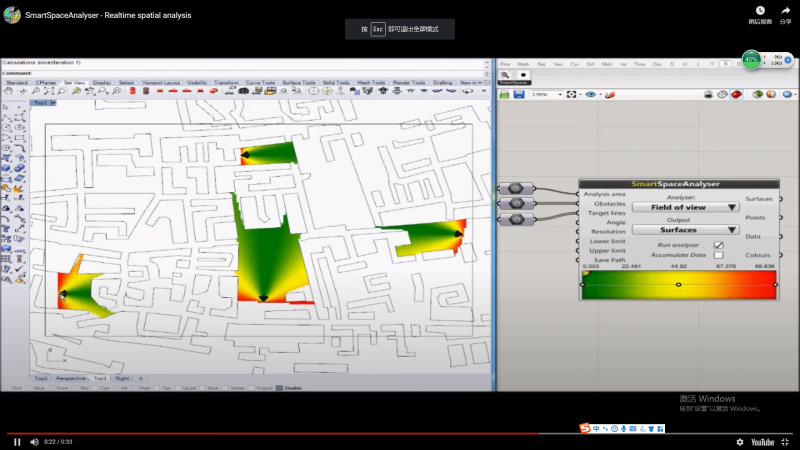Image resolution: width=800 pixels, height=450 pixels.
Task: Click the SmartSpaceAnalyser component title bar
Action: (x=679, y=184)
